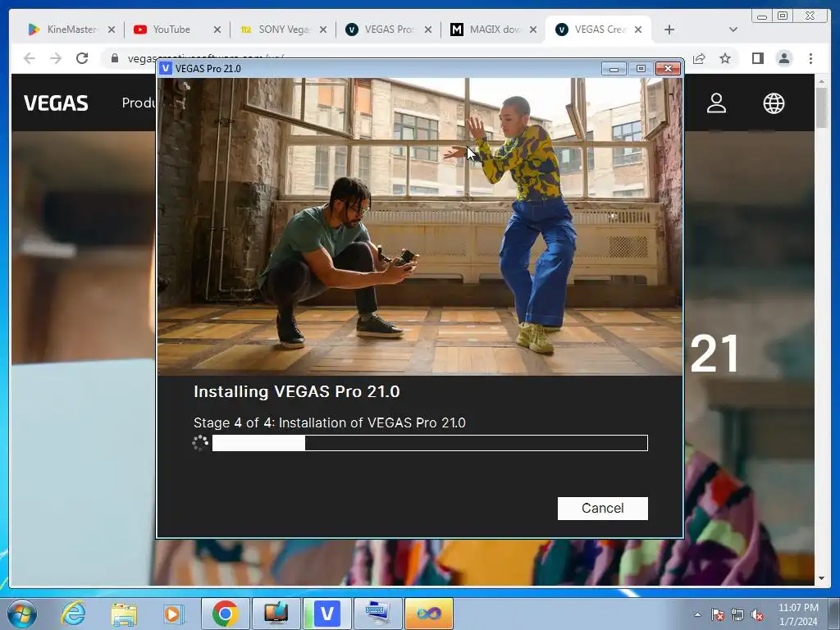
Task: Cancel the VEGAS Pro installation
Action: [x=602, y=509]
